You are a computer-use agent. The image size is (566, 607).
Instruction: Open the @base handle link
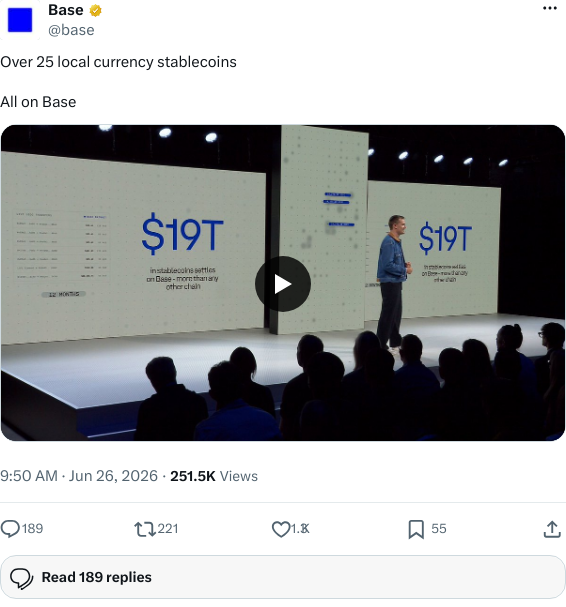coord(71,30)
